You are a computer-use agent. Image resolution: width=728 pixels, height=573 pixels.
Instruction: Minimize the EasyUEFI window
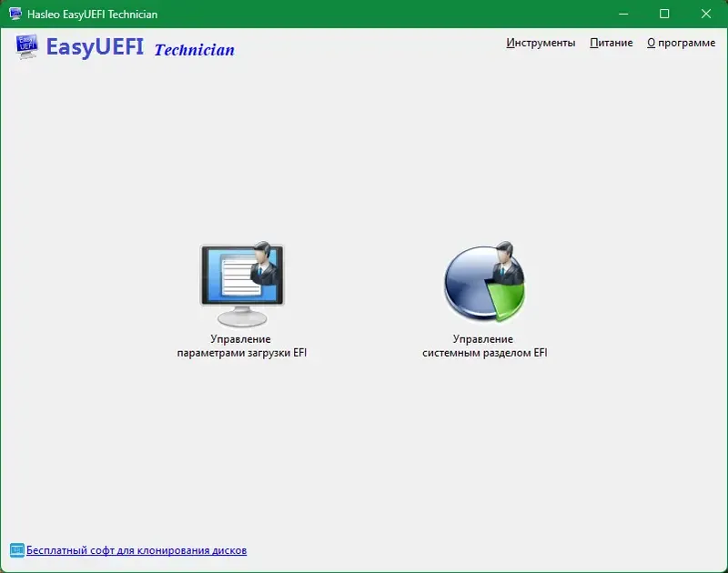click(x=623, y=14)
